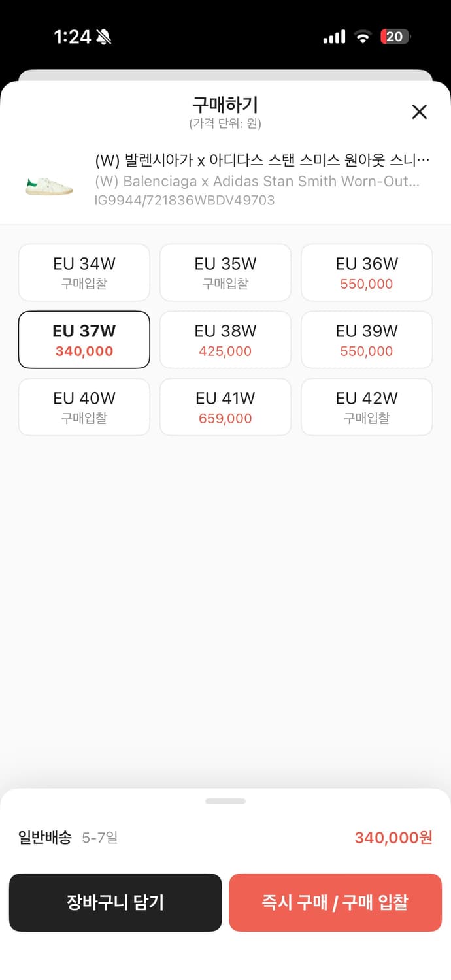The image size is (451, 980).
Task: Select the highlighted EU 37W option
Action: (84, 340)
